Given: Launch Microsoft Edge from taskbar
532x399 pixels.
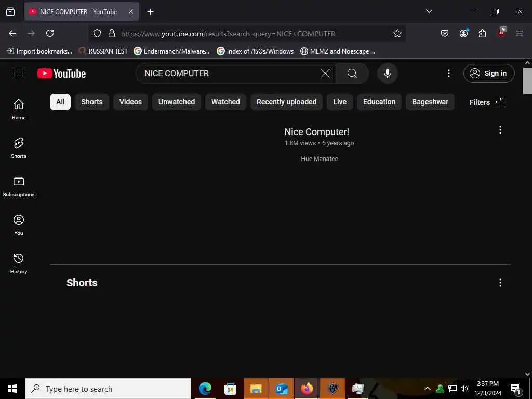Looking at the screenshot, I should [205, 389].
